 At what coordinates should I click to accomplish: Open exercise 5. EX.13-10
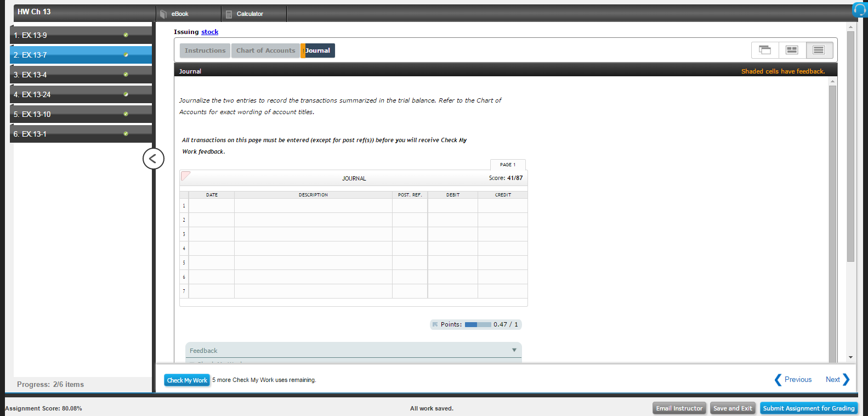click(81, 114)
